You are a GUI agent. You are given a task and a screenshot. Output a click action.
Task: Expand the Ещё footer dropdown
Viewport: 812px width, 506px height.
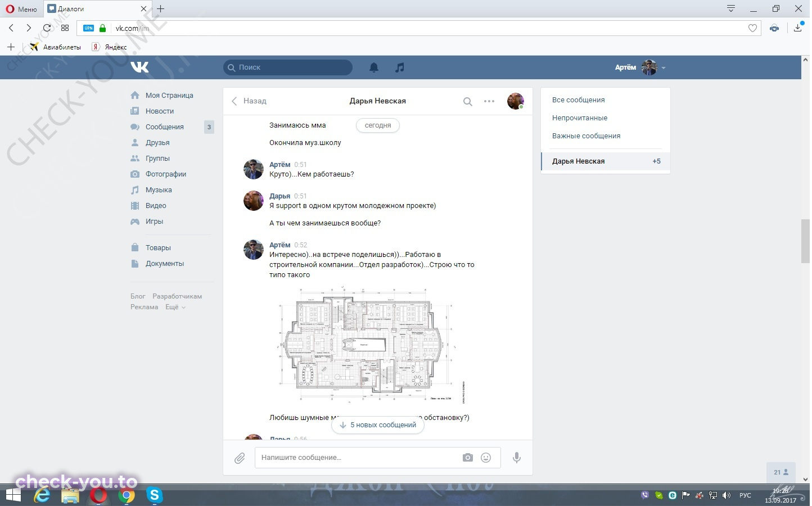(175, 307)
